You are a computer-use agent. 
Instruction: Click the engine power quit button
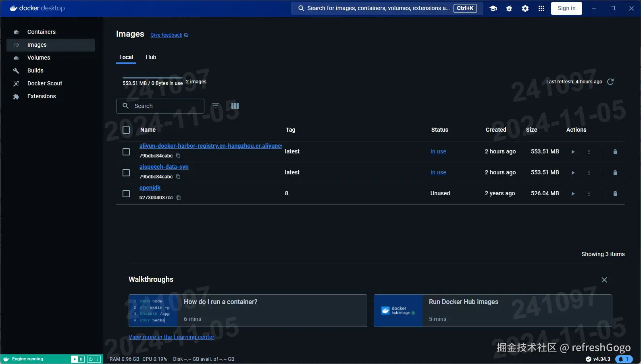90,359
